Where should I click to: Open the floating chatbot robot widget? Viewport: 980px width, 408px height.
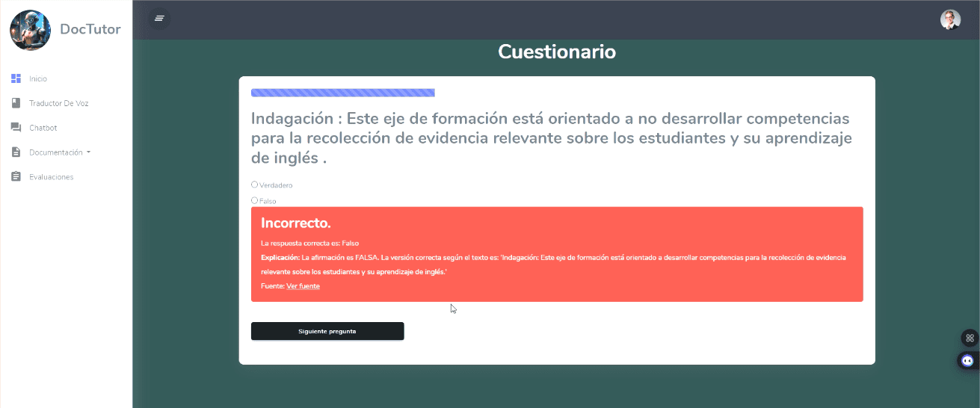click(x=968, y=361)
